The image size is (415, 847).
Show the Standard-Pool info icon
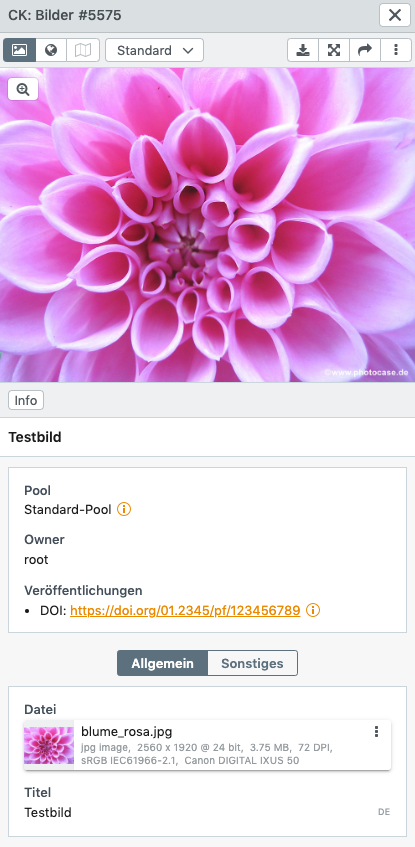tap(124, 509)
